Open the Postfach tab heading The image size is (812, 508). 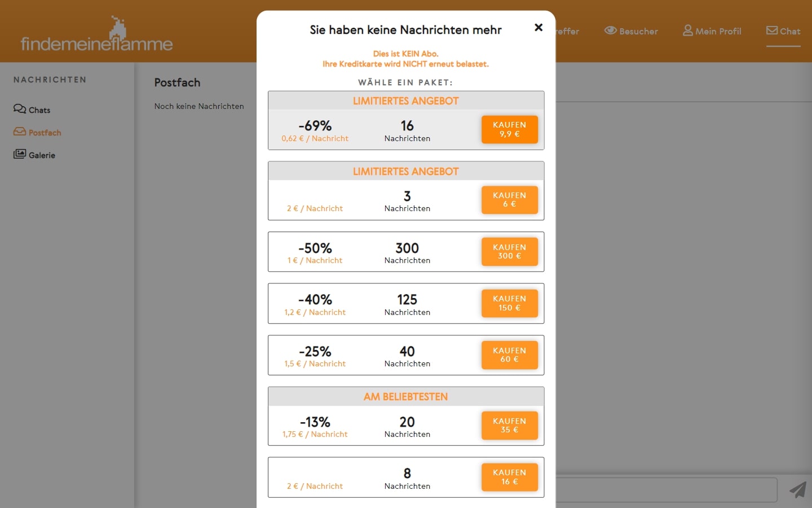click(177, 82)
